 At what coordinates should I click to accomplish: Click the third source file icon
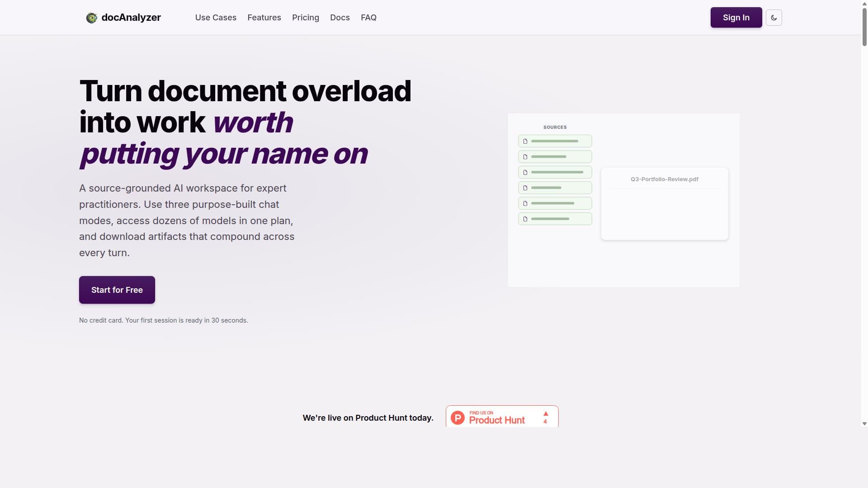click(x=525, y=172)
